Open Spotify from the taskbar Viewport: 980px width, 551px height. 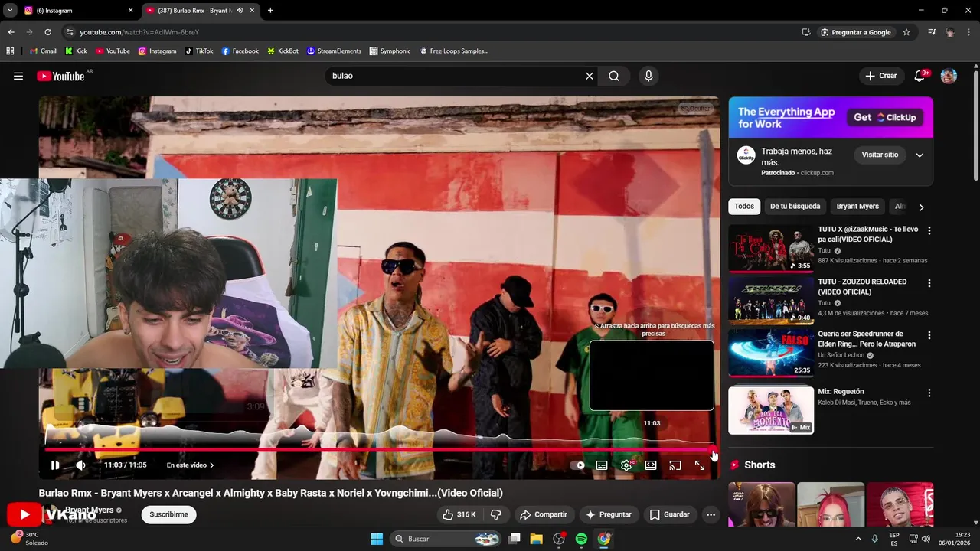pyautogui.click(x=581, y=539)
